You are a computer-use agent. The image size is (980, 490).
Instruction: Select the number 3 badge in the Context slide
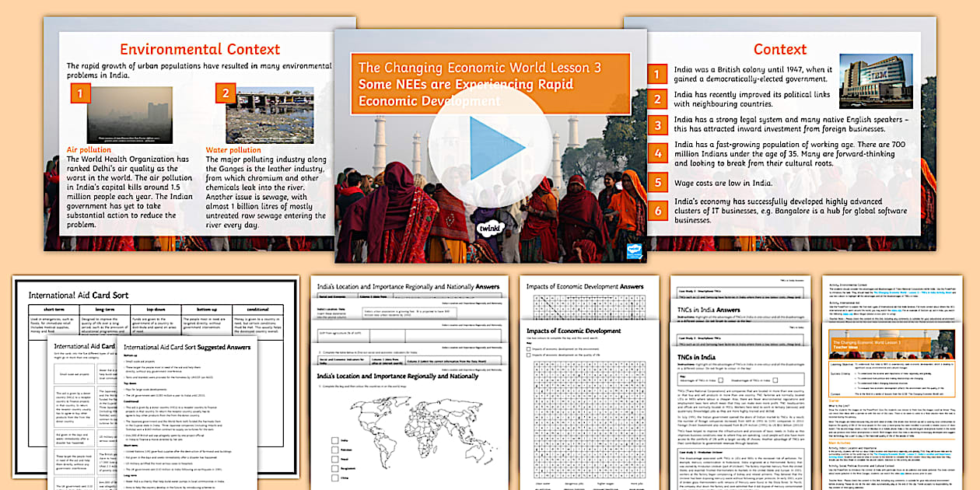(x=658, y=125)
